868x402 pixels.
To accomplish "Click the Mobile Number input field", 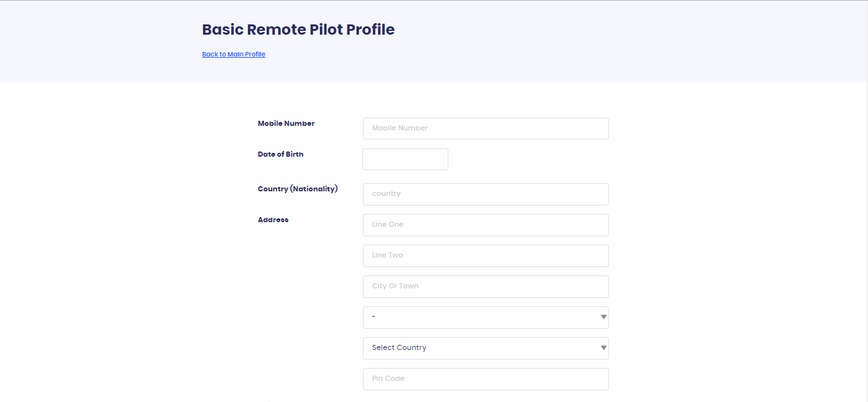I will click(485, 128).
